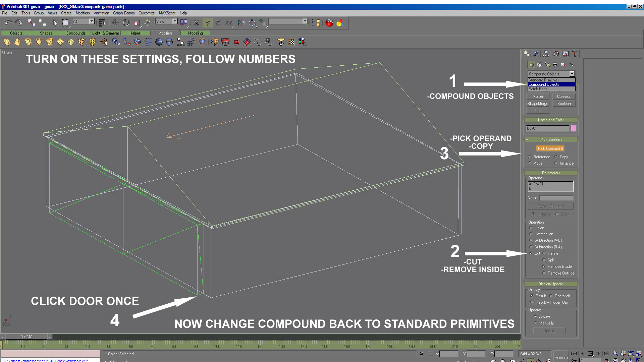644x362 pixels.
Task: Select the Lights category icon
Action: [547, 65]
